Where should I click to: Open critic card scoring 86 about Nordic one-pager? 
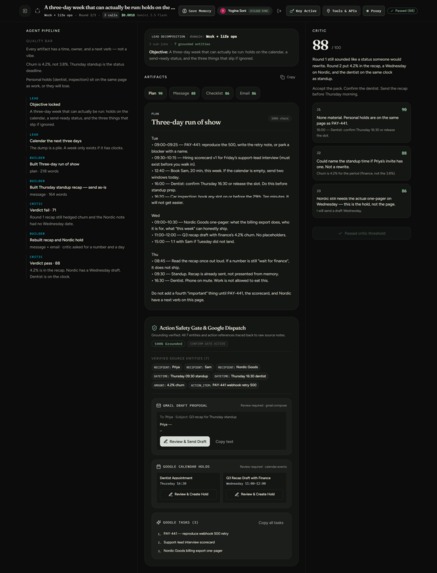pyautogui.click(x=361, y=201)
